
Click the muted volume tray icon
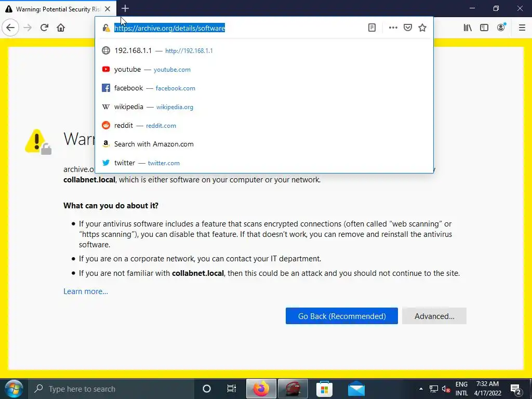[x=446, y=389]
